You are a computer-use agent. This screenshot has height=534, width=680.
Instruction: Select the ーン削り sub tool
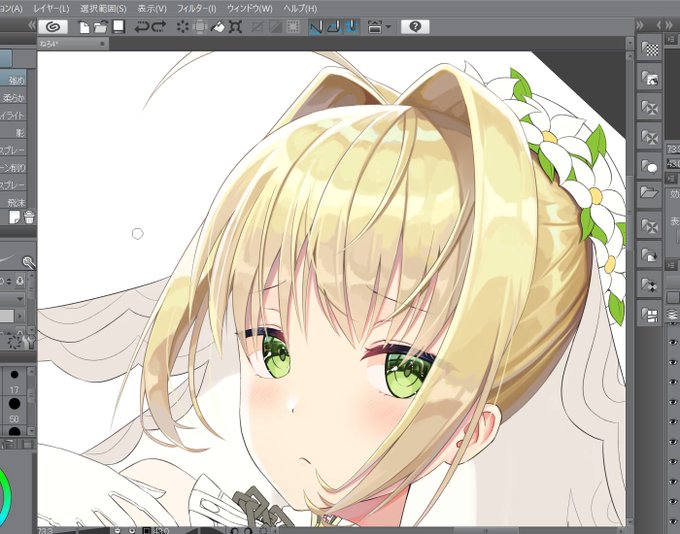(13, 167)
